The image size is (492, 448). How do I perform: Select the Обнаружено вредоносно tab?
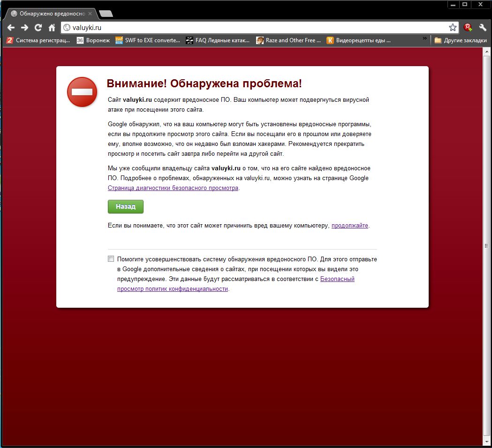pyautogui.click(x=52, y=14)
